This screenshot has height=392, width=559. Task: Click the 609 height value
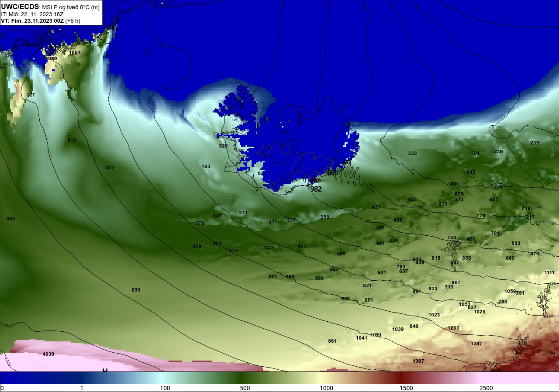[x=510, y=258]
